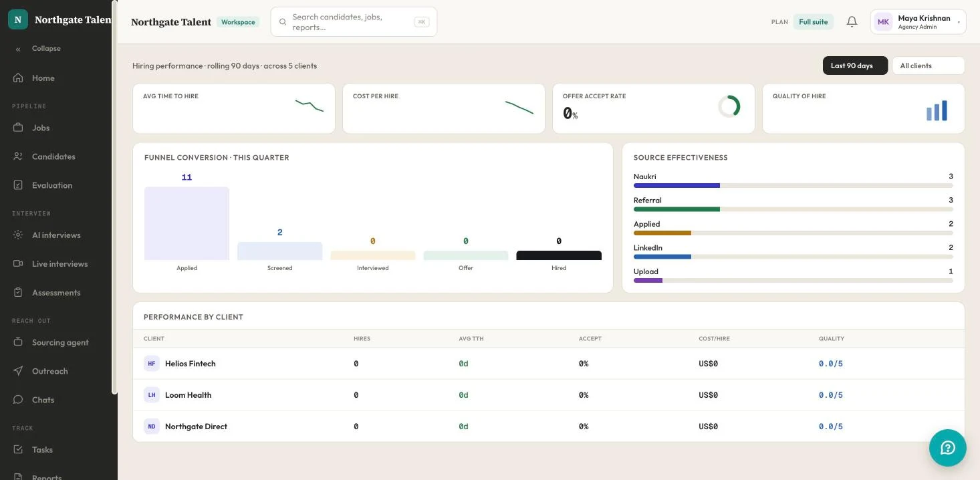Click Helios Fintech quality score 0.0/5
The image size is (980, 480).
click(x=831, y=364)
